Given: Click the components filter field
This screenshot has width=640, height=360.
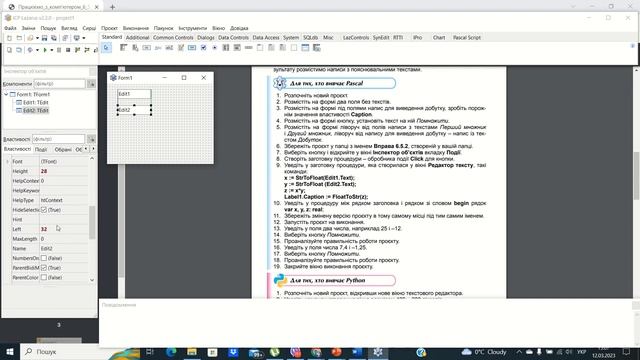Looking at the screenshot, I should pos(59,84).
